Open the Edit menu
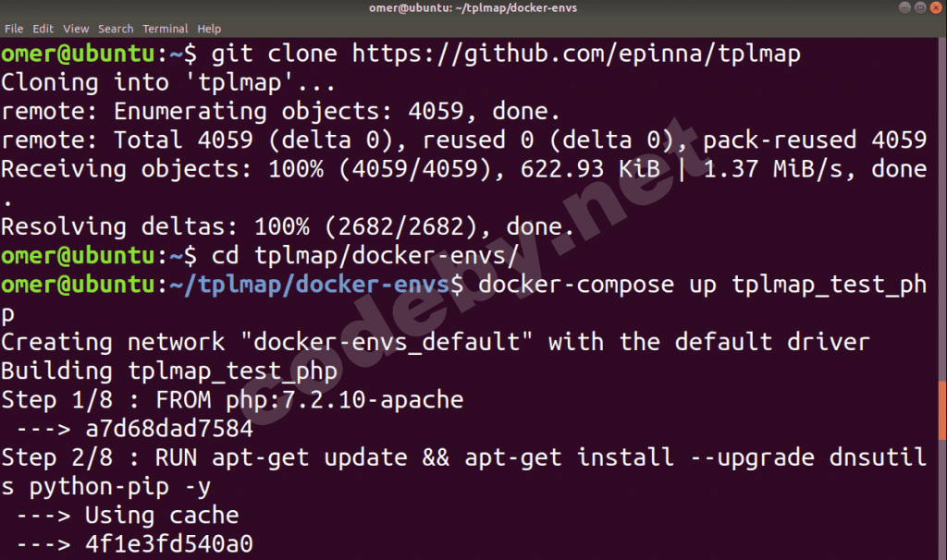The height and width of the screenshot is (560, 947). click(x=43, y=29)
